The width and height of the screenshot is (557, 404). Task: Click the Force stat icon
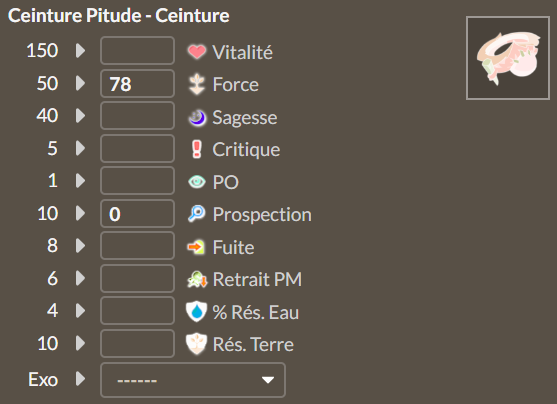196,84
